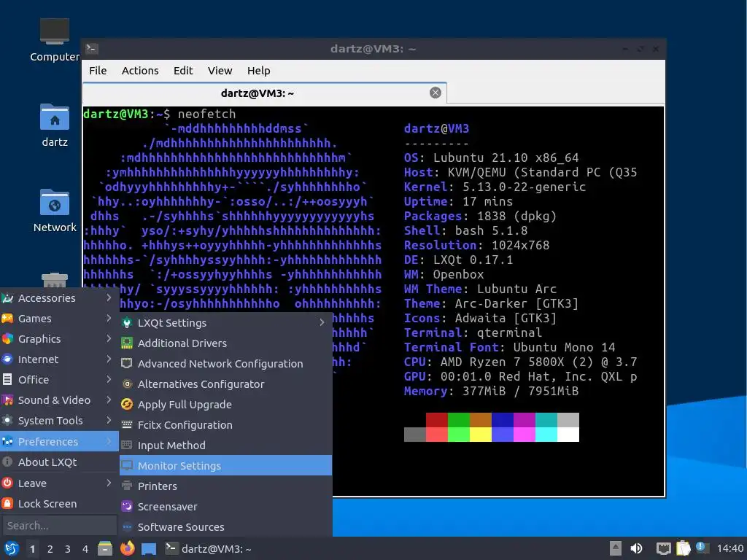This screenshot has width=747, height=560.
Task: Launch Additional Drivers
Action: (x=226, y=343)
